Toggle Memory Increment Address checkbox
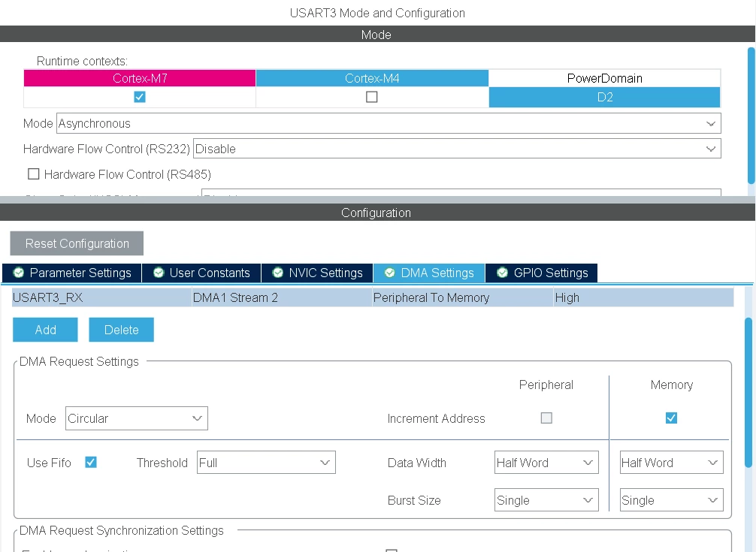Viewport: 756px width, 552px height. 671,418
